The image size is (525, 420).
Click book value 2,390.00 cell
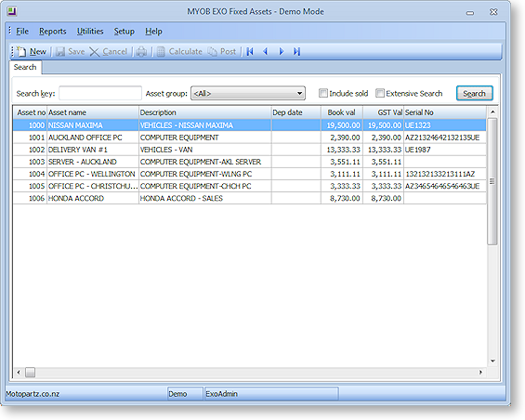(342, 138)
